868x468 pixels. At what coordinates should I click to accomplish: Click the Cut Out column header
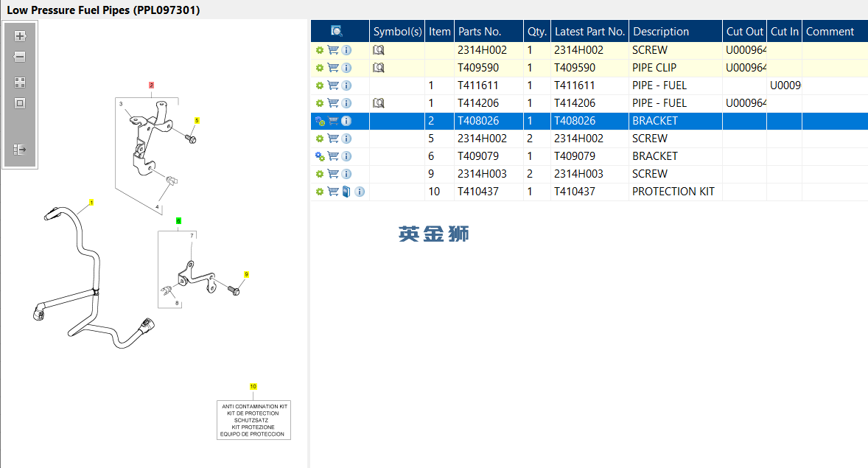point(744,32)
